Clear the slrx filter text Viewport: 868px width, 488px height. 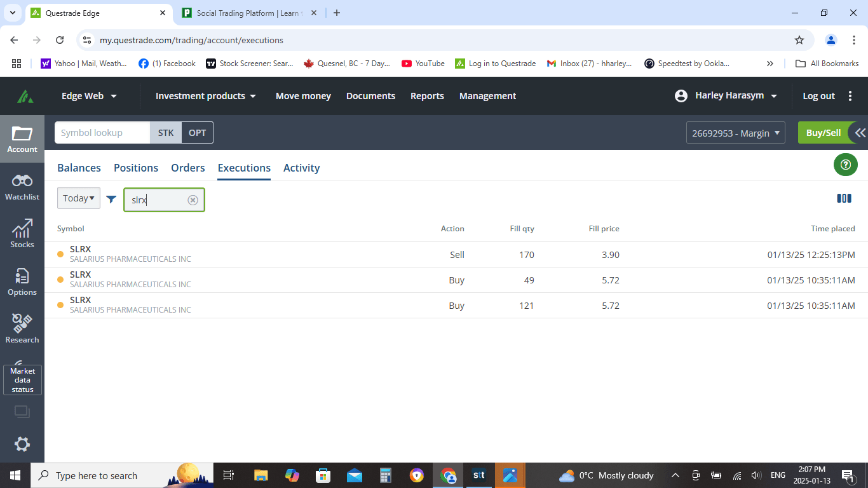click(x=193, y=200)
